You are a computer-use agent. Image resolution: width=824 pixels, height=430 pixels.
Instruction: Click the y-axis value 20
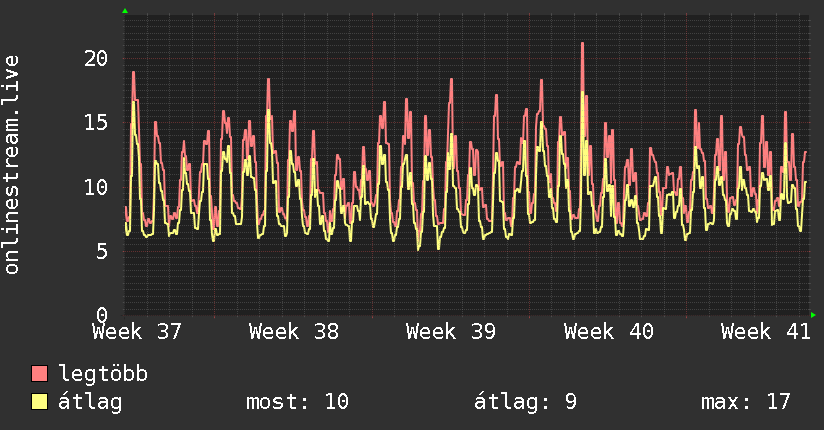[96, 58]
